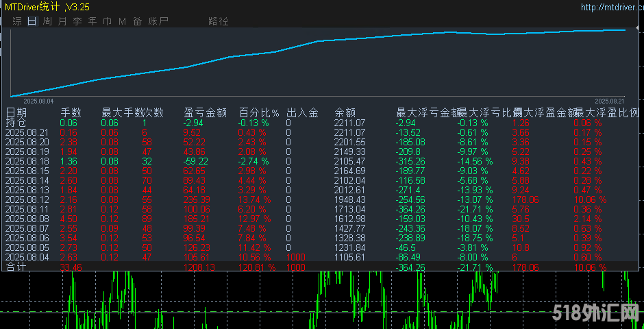
Task: Click the MTDriver统计 V3.25 title
Action: tap(47, 7)
